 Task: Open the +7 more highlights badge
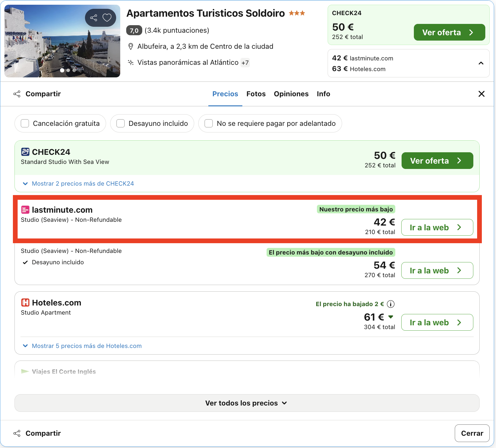(x=245, y=63)
